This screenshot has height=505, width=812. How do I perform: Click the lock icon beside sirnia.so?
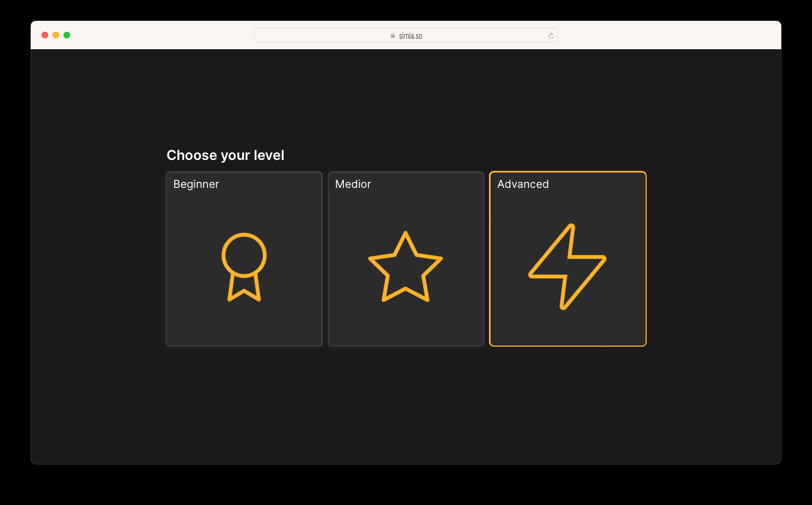tap(393, 36)
